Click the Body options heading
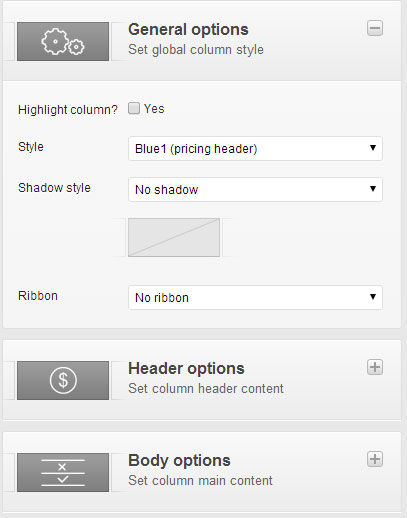 click(x=179, y=460)
